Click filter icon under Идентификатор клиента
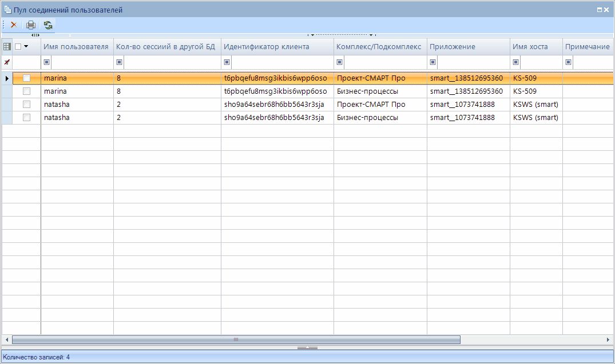The height and width of the screenshot is (364, 615). point(227,62)
